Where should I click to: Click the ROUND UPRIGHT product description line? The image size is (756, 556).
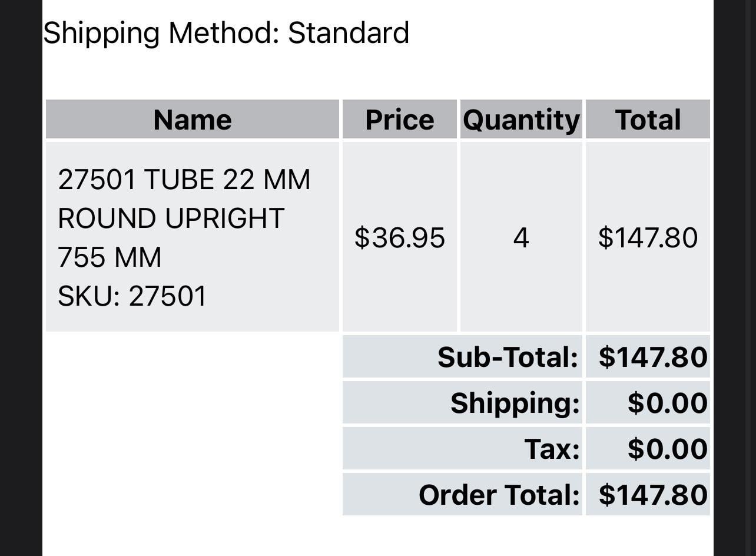click(x=171, y=219)
